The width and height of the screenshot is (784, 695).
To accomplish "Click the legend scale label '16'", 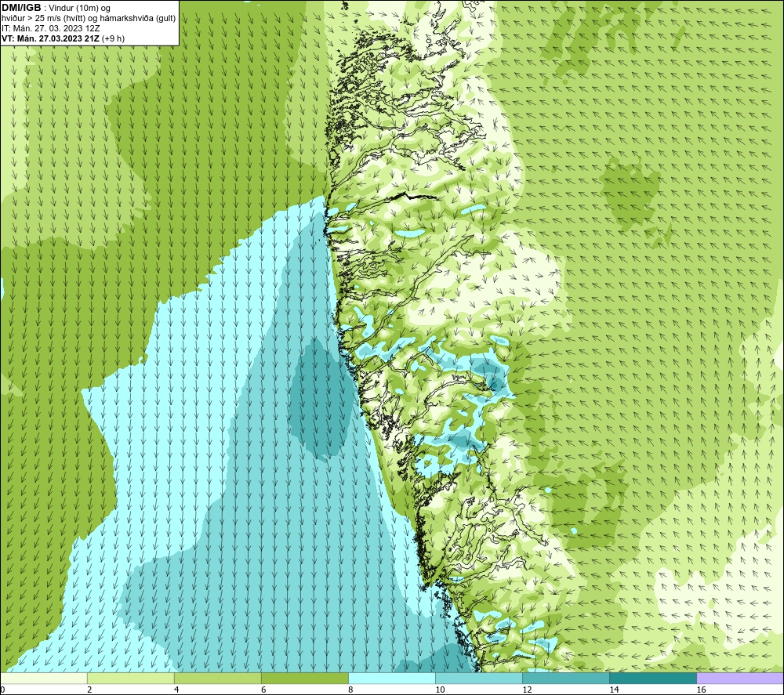I will coord(700,690).
